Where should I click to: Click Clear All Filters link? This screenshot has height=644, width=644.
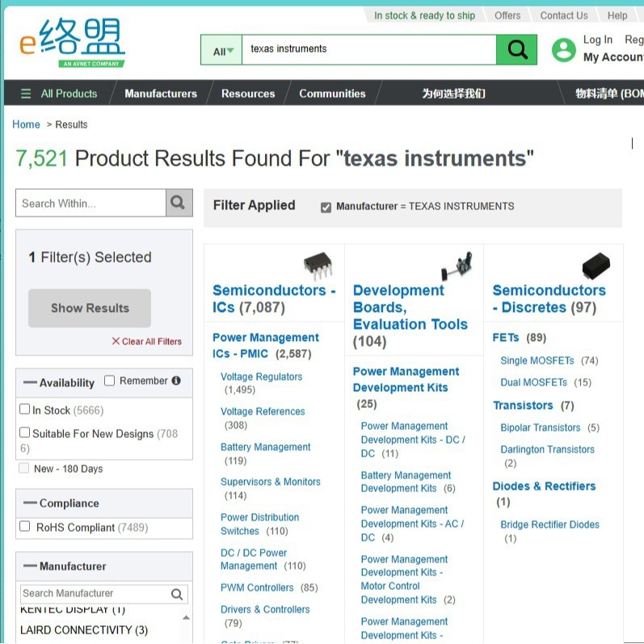(152, 341)
